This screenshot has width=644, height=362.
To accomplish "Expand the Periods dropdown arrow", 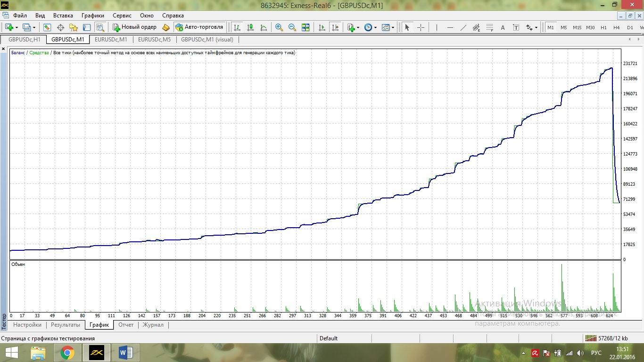I will (375, 27).
